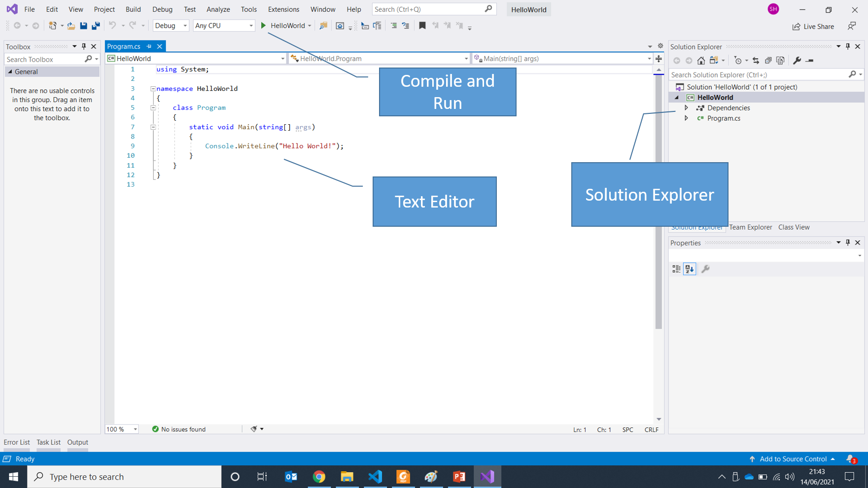Open the Build menu
Viewport: 868px width, 488px height.
tap(133, 9)
